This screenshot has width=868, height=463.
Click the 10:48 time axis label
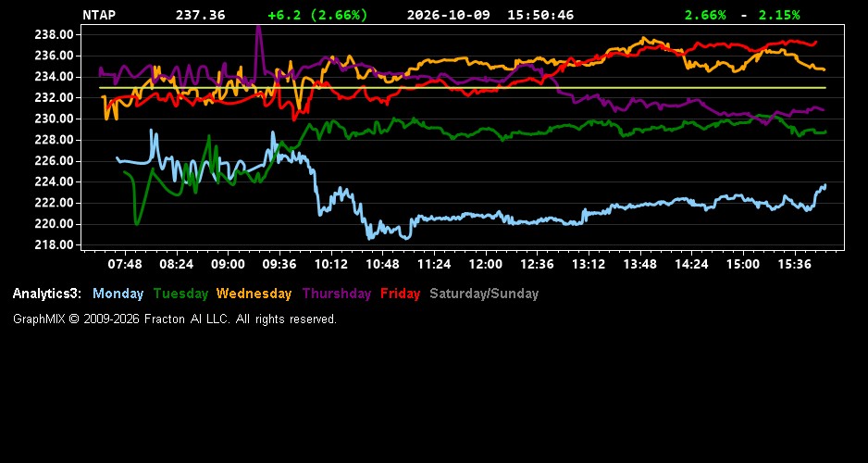coord(382,264)
